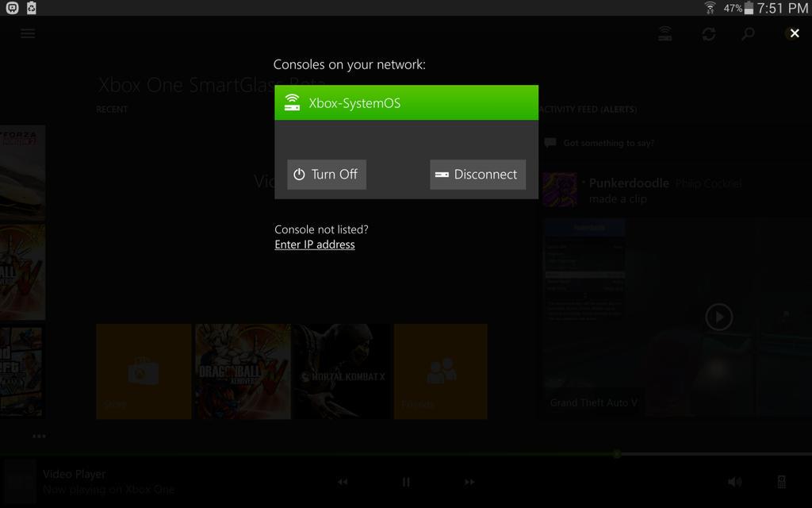This screenshot has height=508, width=812.
Task: Open search with magnifier icon
Action: point(748,34)
